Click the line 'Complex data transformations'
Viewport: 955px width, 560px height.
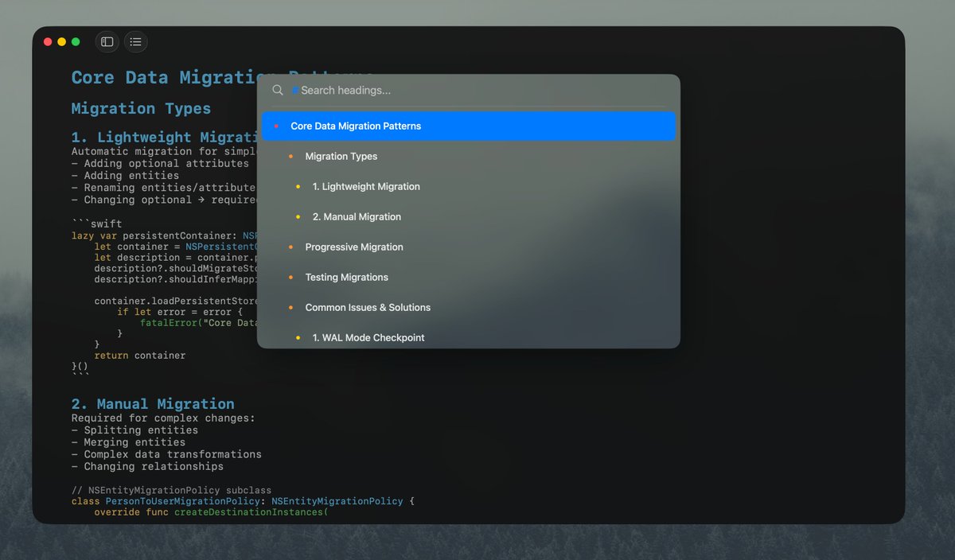pyautogui.click(x=166, y=454)
